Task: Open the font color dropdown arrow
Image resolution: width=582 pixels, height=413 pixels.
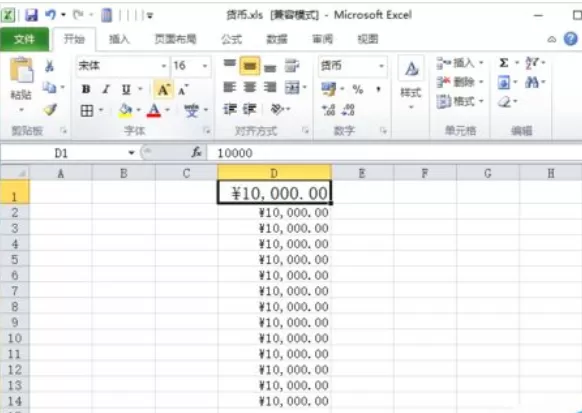Action: pos(167,110)
